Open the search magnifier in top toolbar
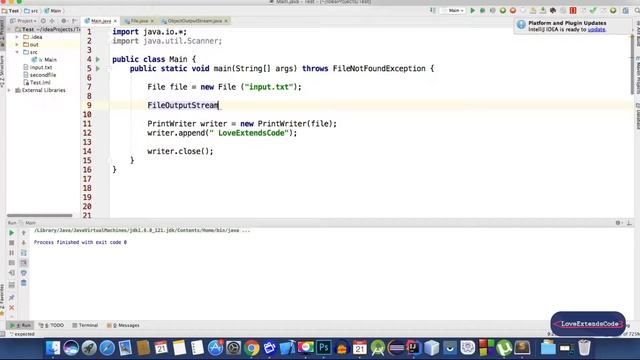Viewport: 640px width, 360px height. point(637,11)
